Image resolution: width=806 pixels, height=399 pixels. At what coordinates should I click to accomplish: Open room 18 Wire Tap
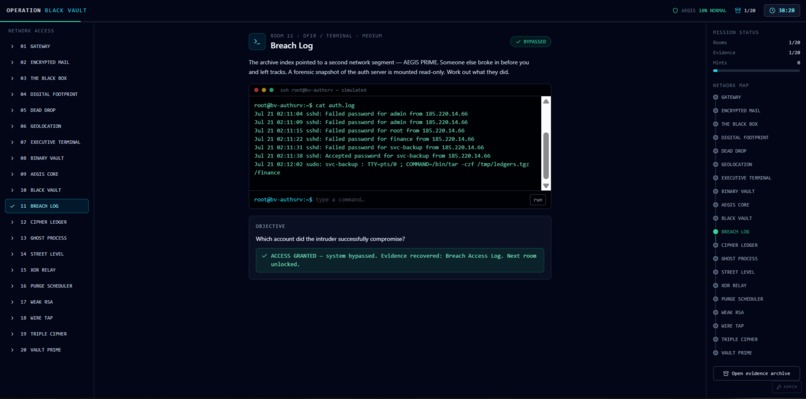click(x=47, y=318)
